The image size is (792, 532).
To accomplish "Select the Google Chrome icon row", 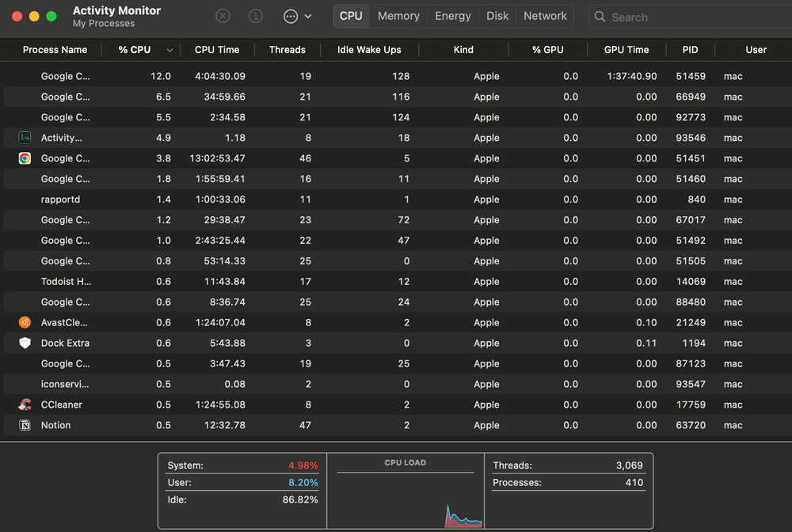I will pos(25,158).
